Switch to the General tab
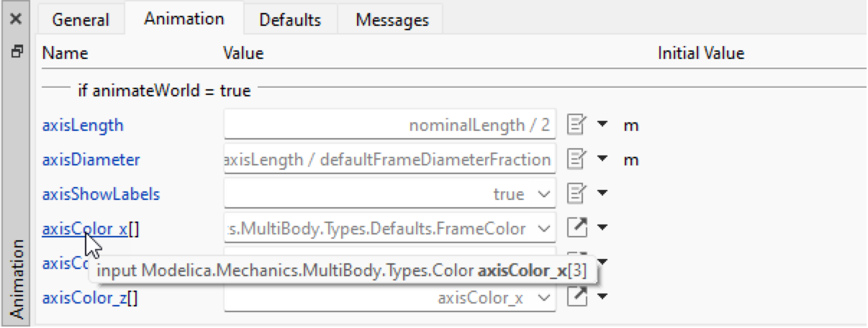The height and width of the screenshot is (328, 868). click(81, 19)
